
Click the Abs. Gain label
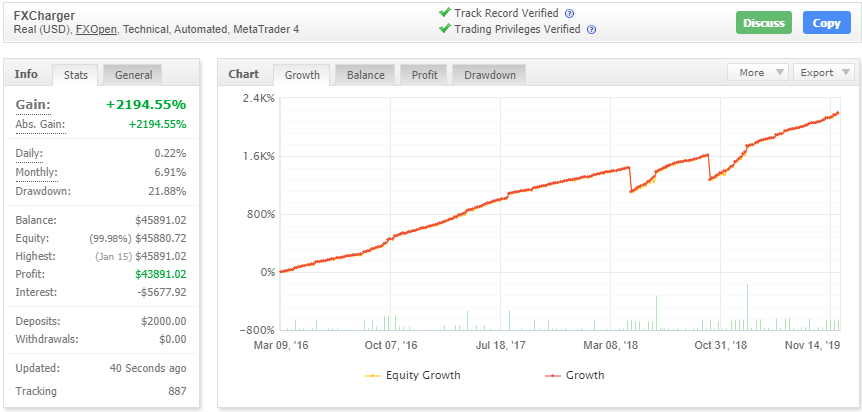38,124
